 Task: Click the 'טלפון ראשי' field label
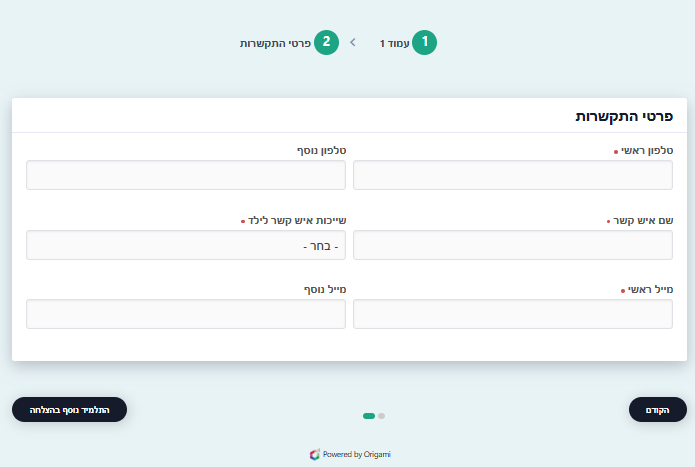tap(645, 150)
